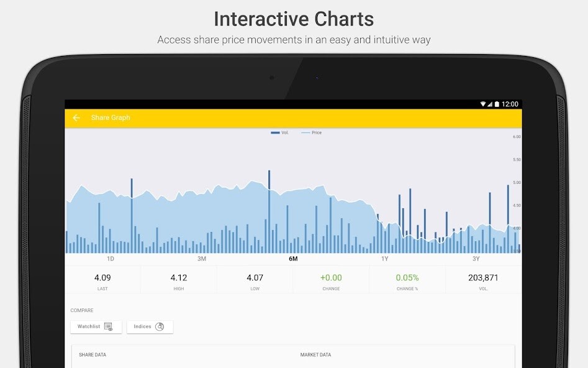The height and width of the screenshot is (368, 588).
Task: Tap the Indices pie-chart icon
Action: [160, 326]
